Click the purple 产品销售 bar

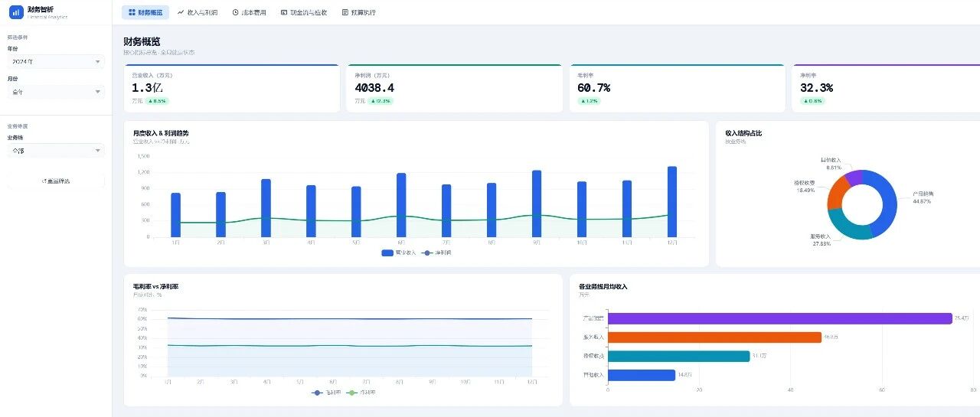(x=779, y=318)
